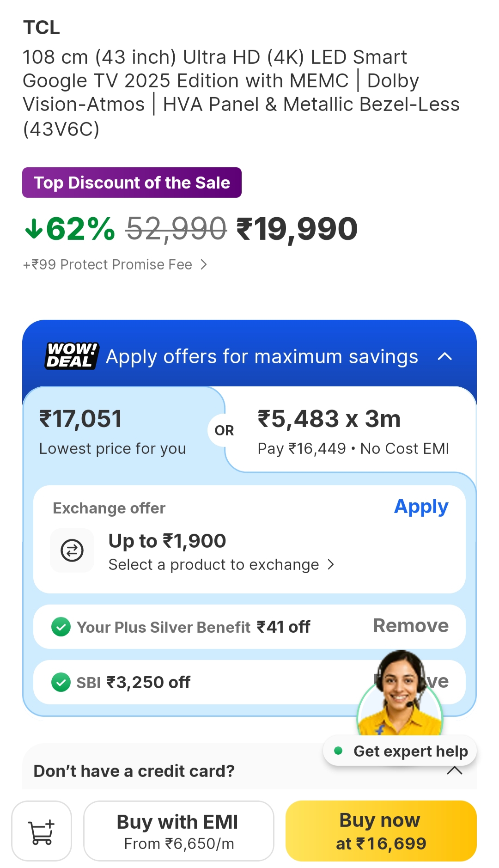Image resolution: width=499 pixels, height=868 pixels.
Task: Open Select a product to exchange
Action: pyautogui.click(x=221, y=565)
